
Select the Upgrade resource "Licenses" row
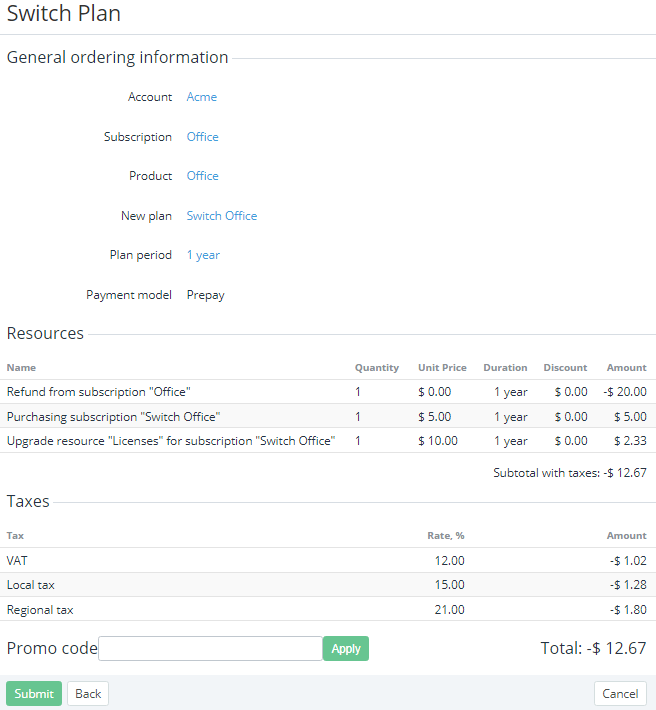[x=170, y=441]
